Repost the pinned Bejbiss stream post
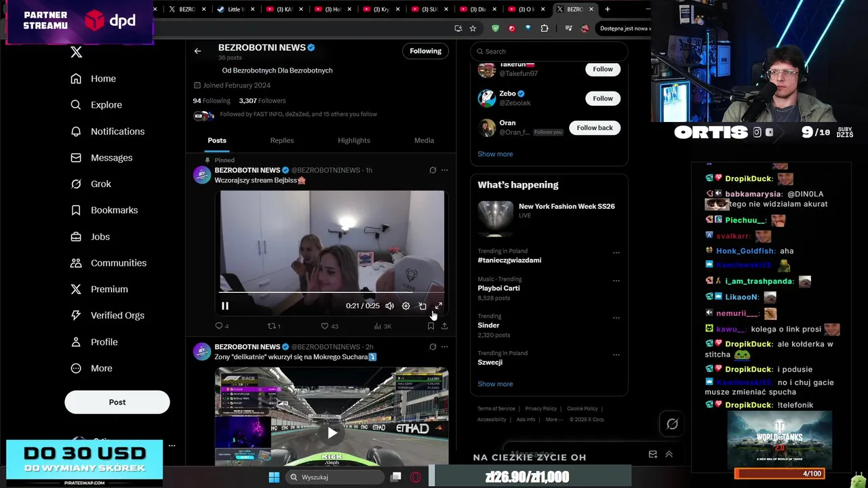The image size is (868, 488). pyautogui.click(x=274, y=326)
